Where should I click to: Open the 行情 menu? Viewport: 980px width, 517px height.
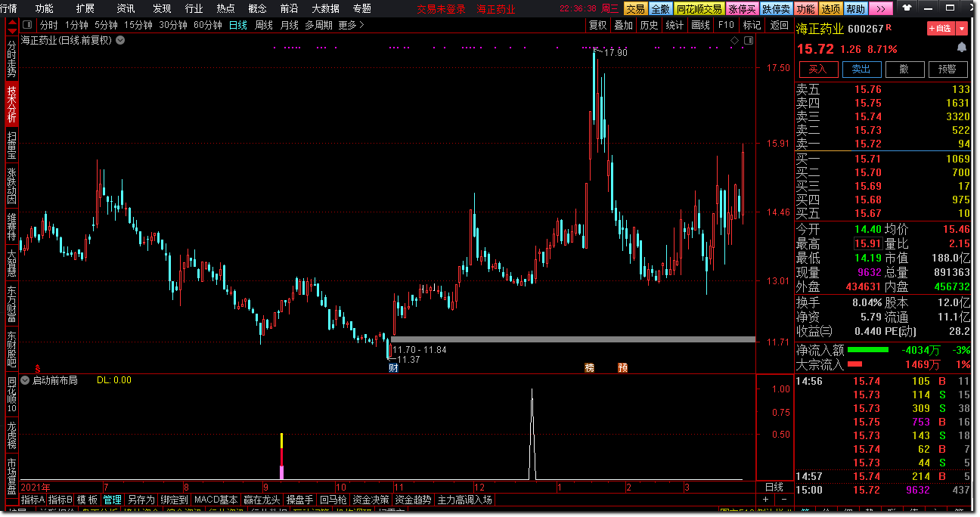[x=8, y=8]
